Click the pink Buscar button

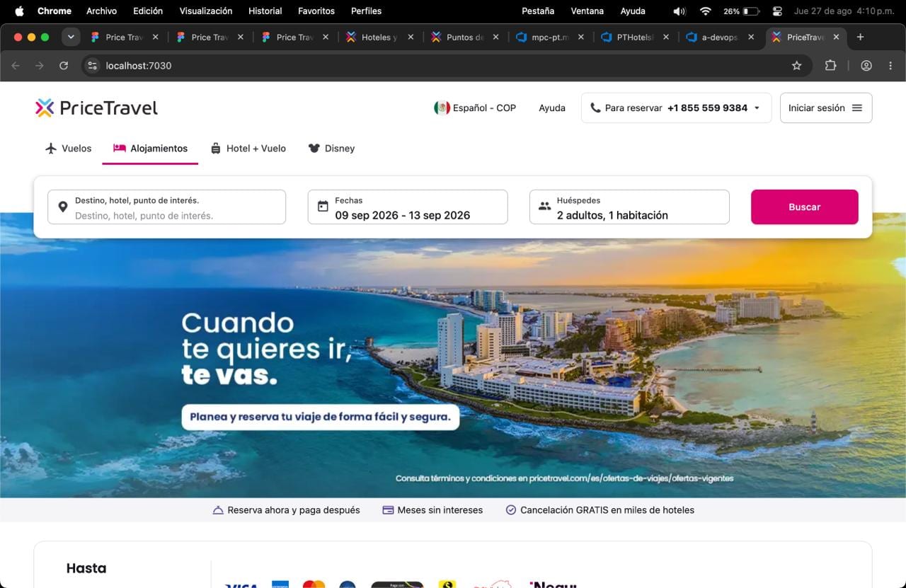[805, 207]
